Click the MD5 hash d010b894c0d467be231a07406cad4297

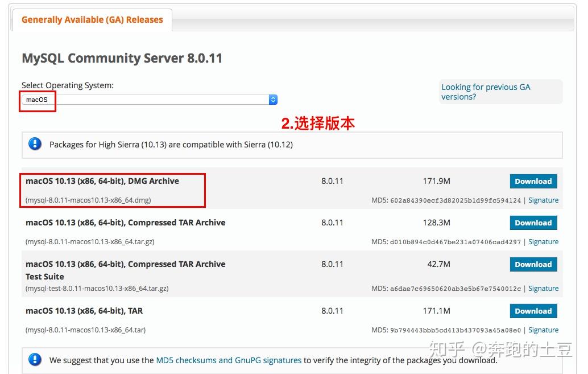456,242
